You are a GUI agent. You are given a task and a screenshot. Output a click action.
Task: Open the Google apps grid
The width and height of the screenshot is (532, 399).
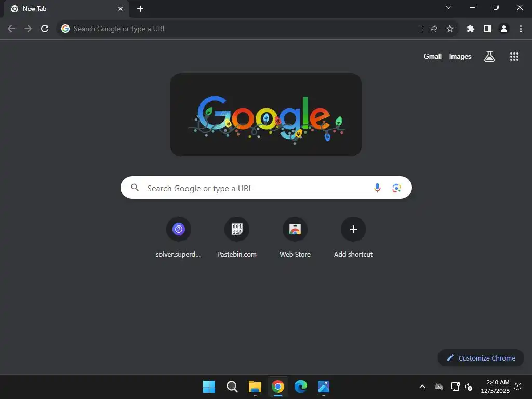click(514, 57)
